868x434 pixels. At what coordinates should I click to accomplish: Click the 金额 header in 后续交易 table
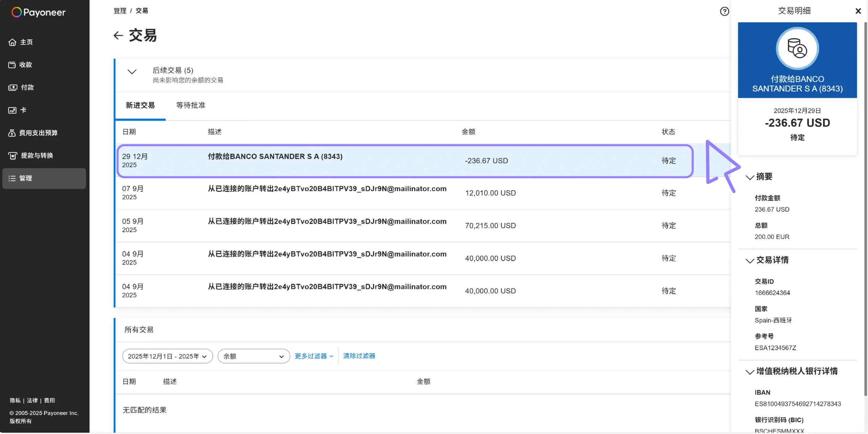tap(468, 132)
